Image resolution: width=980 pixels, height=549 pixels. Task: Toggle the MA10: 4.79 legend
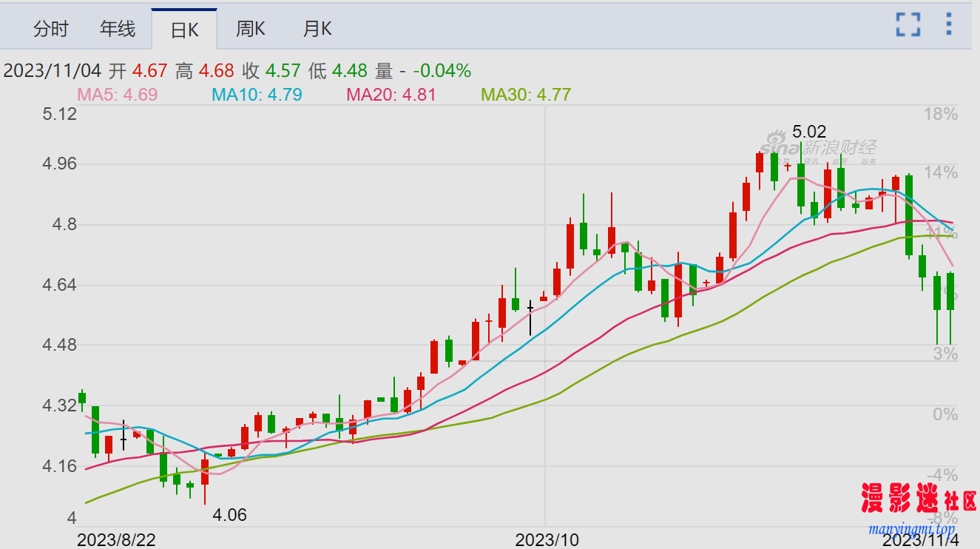point(257,95)
